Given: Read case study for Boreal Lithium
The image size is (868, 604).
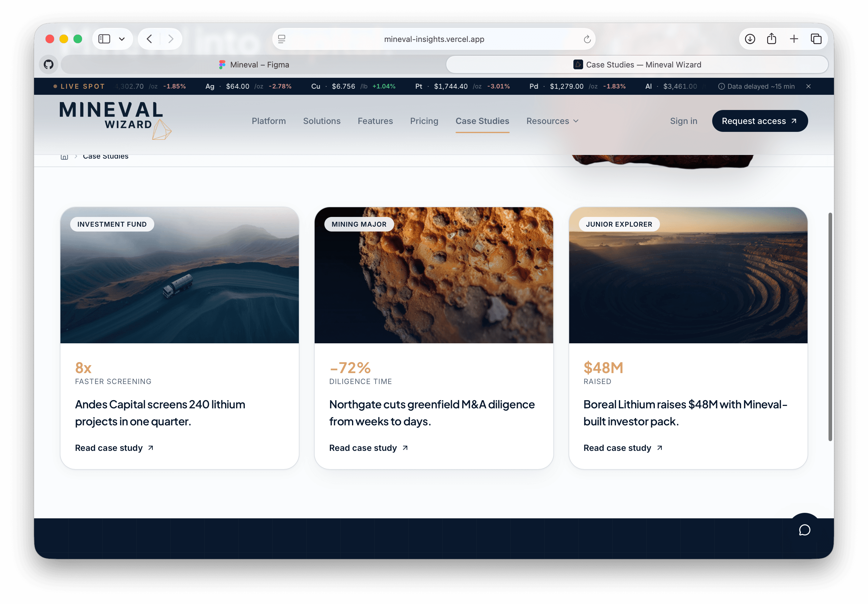Looking at the screenshot, I should (623, 448).
